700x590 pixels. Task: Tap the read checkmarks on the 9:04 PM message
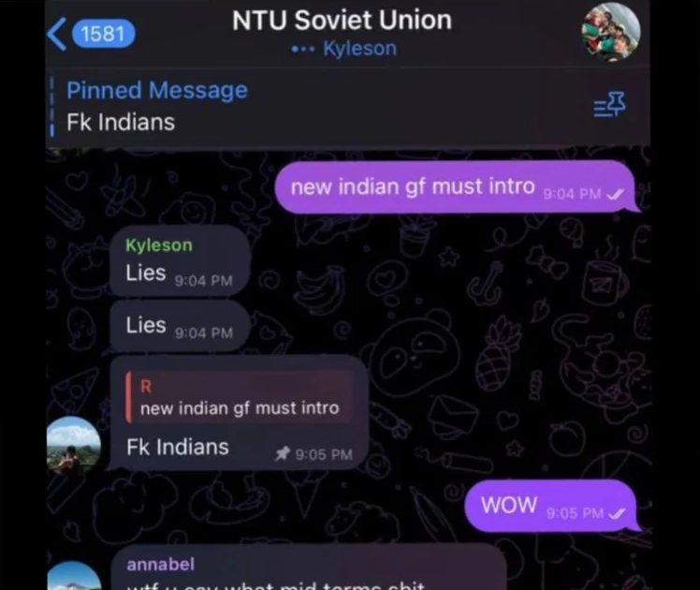pos(616,194)
